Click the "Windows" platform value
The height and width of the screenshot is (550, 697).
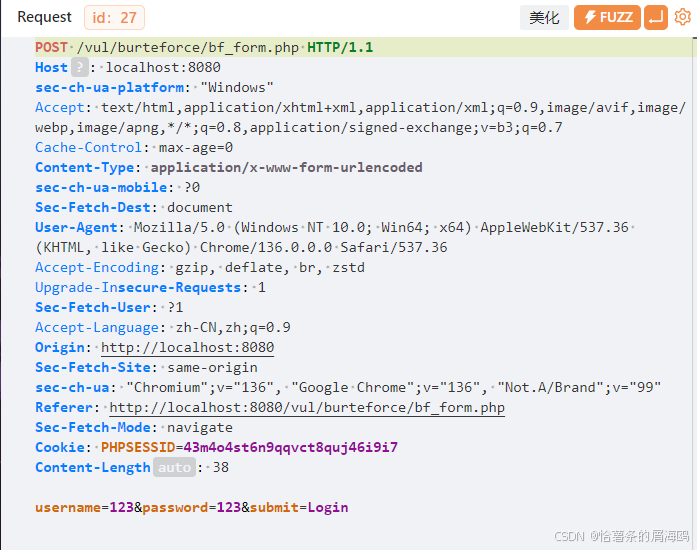[236, 87]
